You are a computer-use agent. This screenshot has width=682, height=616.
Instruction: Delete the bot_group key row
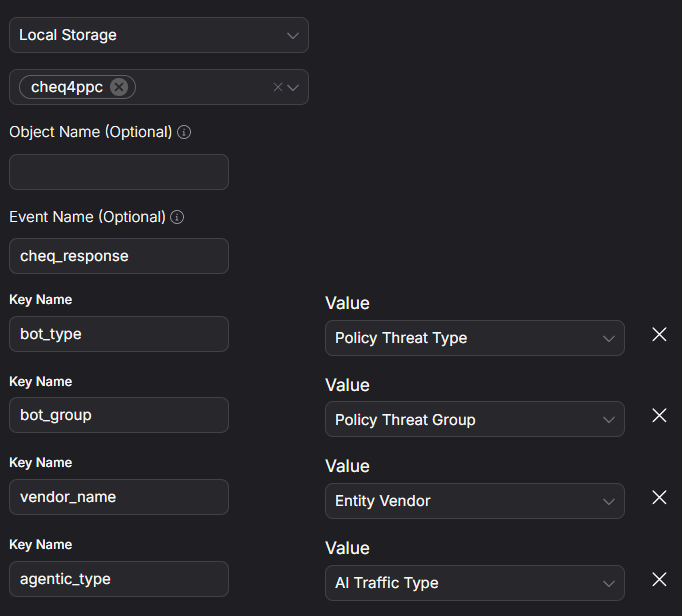tap(659, 415)
